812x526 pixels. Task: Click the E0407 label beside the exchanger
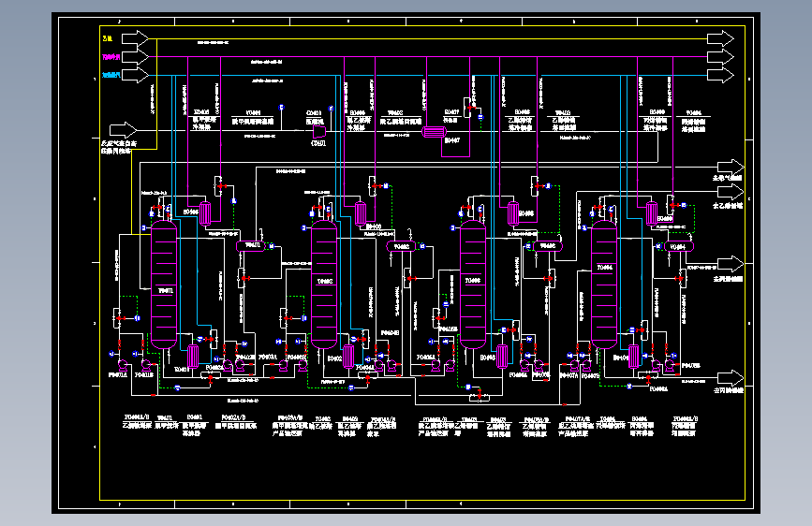452,140
